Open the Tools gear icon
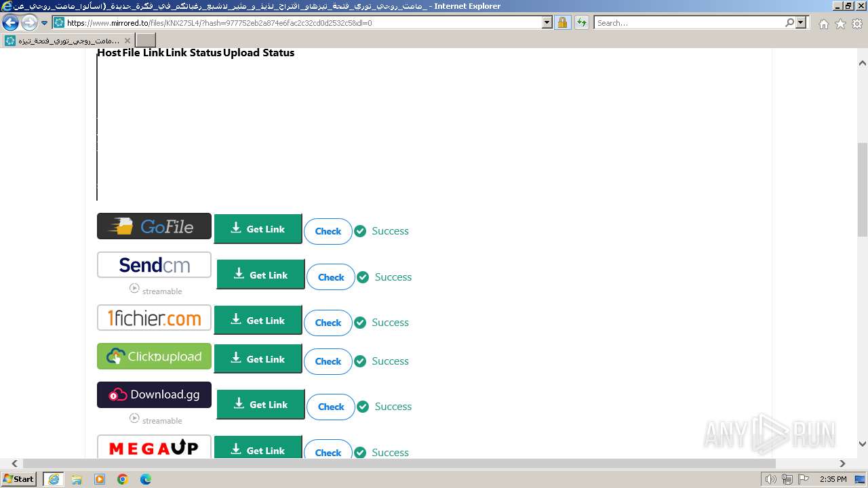Image resolution: width=868 pixels, height=488 pixels. pyautogui.click(x=857, y=24)
